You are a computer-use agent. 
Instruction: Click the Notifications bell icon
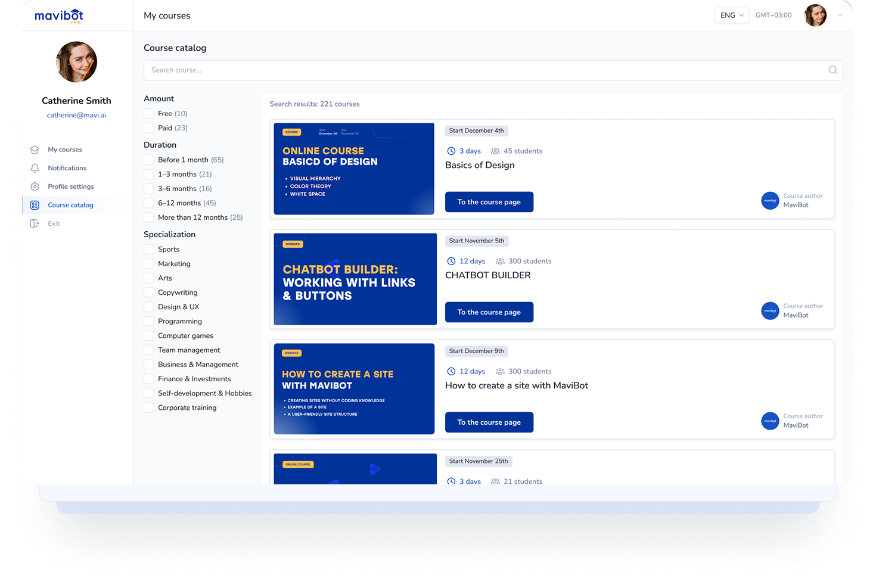point(35,169)
